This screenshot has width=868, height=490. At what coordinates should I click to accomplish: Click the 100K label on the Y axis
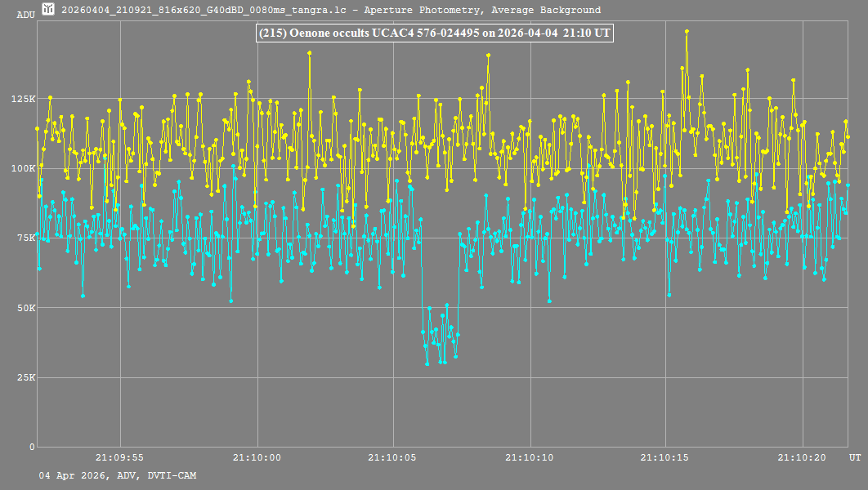pos(23,168)
